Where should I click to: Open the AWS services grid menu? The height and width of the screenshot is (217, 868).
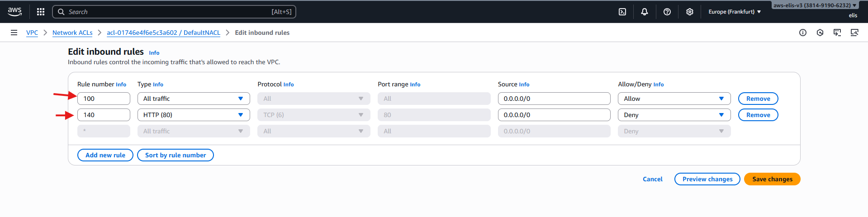(x=41, y=12)
